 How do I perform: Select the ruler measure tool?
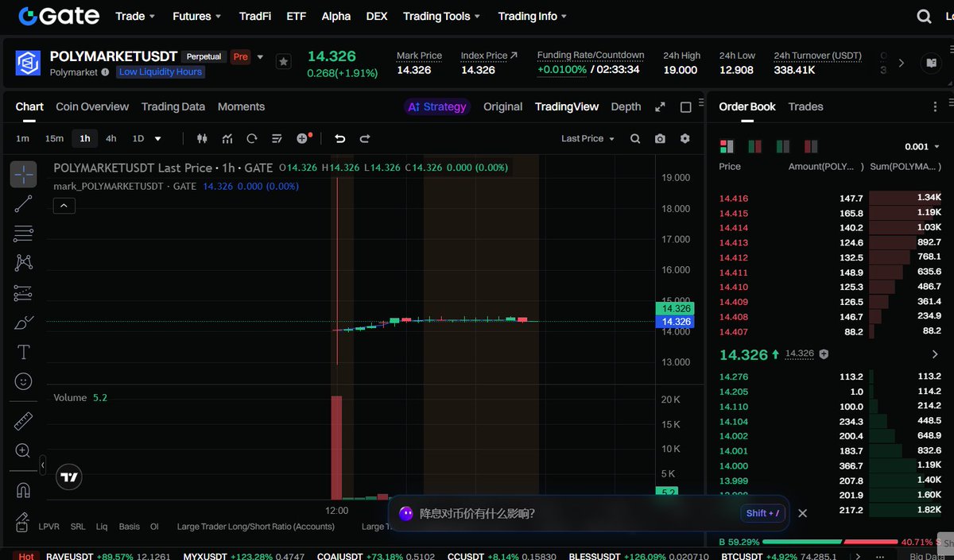pyautogui.click(x=23, y=421)
